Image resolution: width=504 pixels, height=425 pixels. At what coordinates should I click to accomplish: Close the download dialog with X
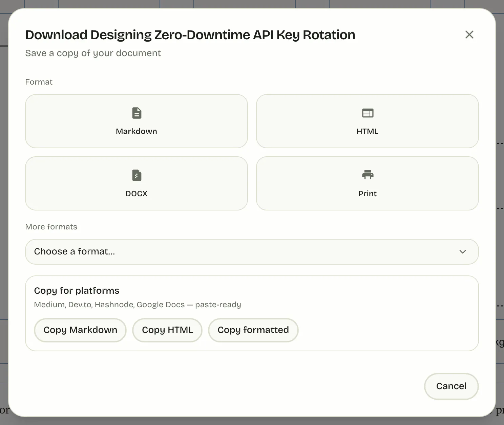click(469, 35)
